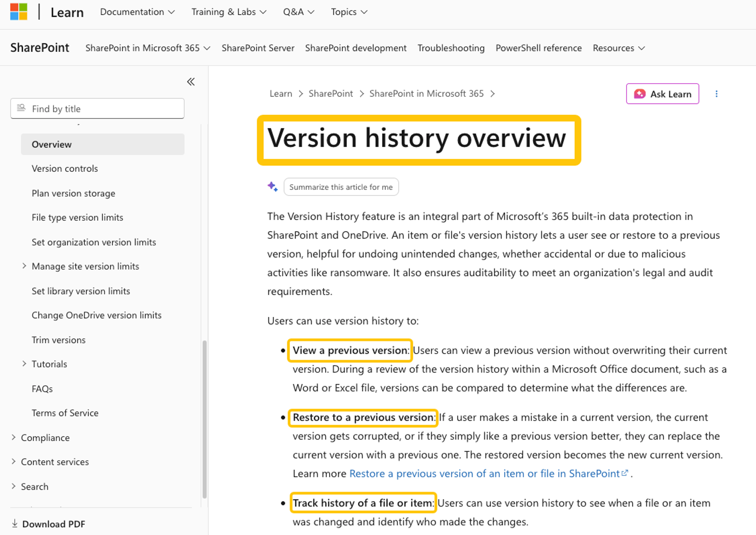756x535 pixels.
Task: Click Learn in the breadcrumb
Action: pos(281,93)
